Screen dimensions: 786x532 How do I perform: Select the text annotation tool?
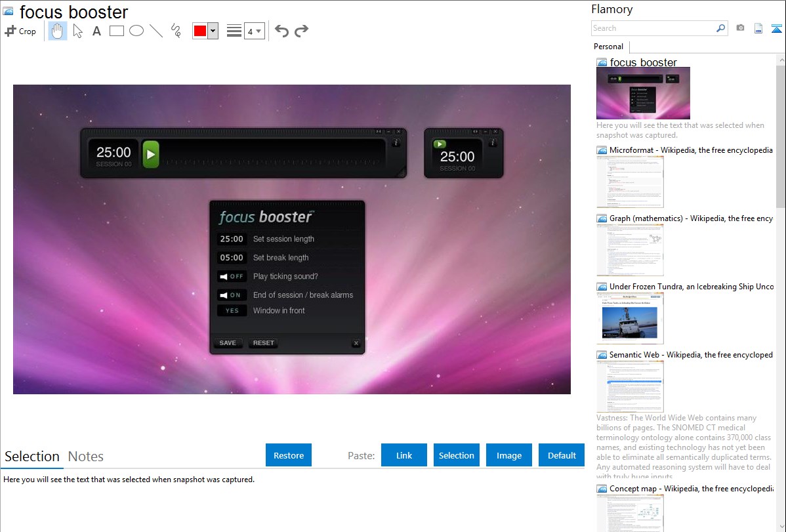[x=96, y=31]
